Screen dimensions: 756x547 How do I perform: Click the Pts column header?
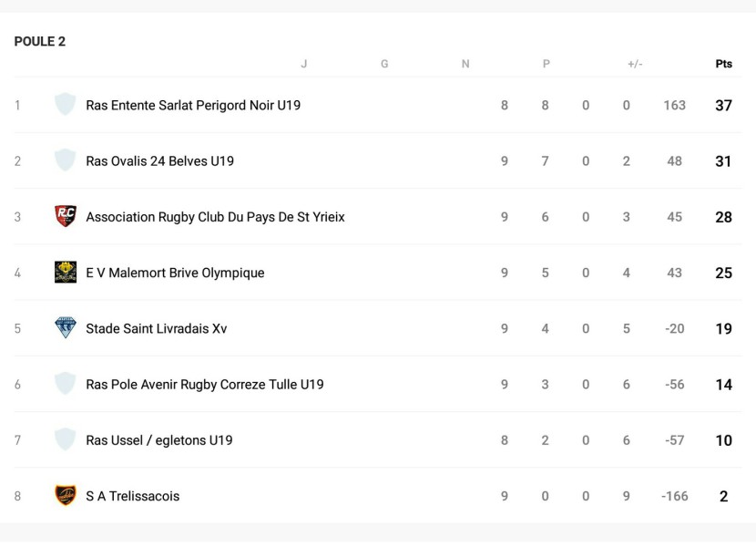pyautogui.click(x=723, y=64)
